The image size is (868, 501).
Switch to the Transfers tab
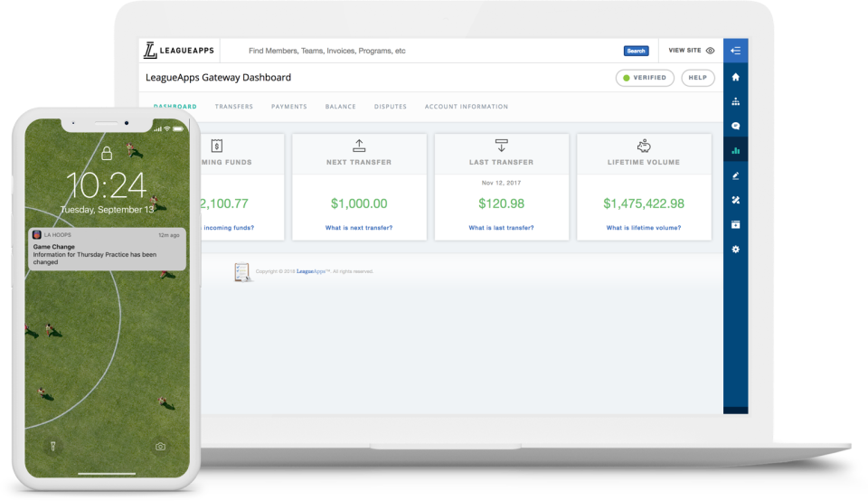(x=233, y=107)
